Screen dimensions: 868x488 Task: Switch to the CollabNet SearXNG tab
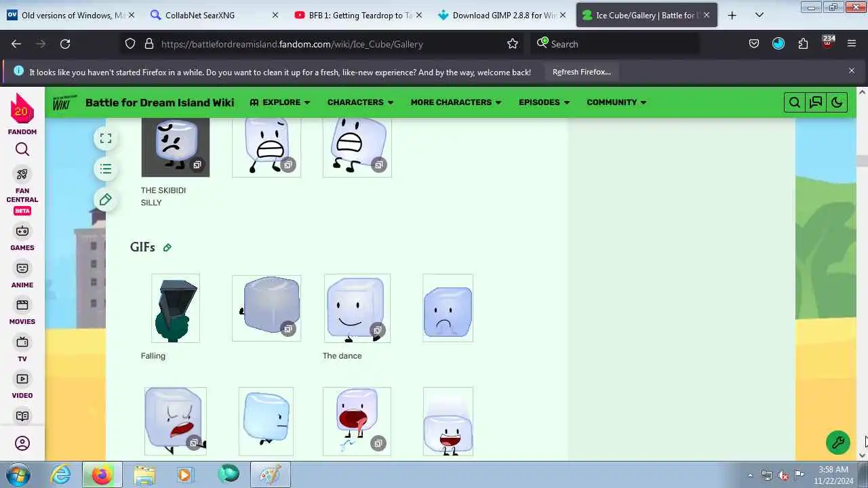[214, 15]
